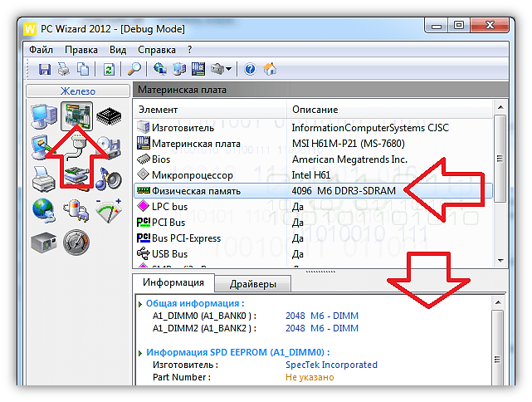Click the green Refresh icon in the toolbar
The width and height of the screenshot is (532, 402).
(x=109, y=69)
